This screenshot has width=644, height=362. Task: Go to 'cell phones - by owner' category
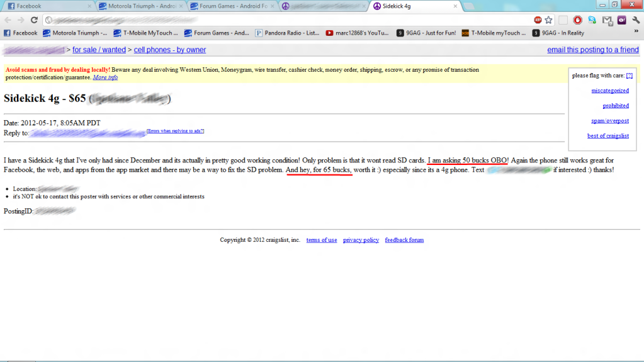coord(169,50)
